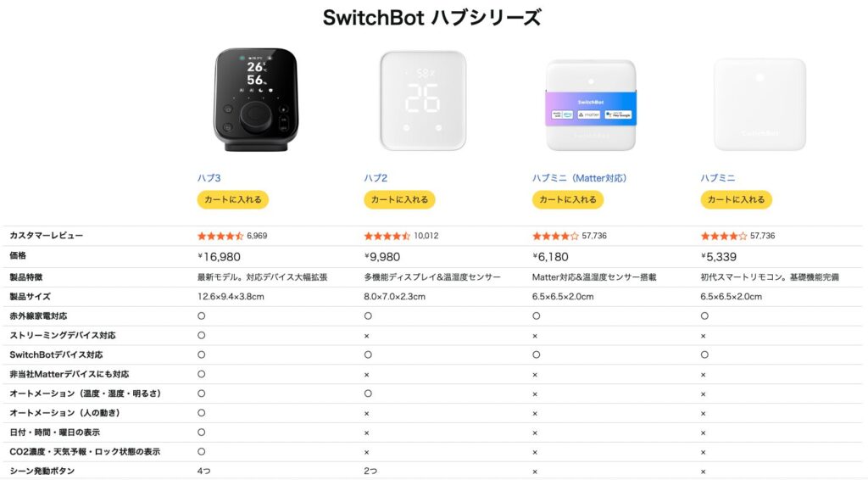Add ハブ3 to cart

(x=232, y=200)
